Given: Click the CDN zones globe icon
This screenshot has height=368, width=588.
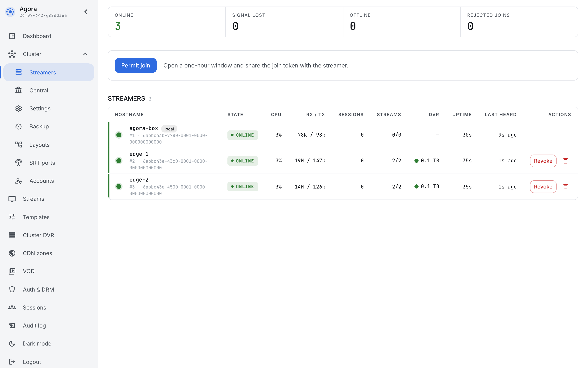Looking at the screenshot, I should pos(12,253).
